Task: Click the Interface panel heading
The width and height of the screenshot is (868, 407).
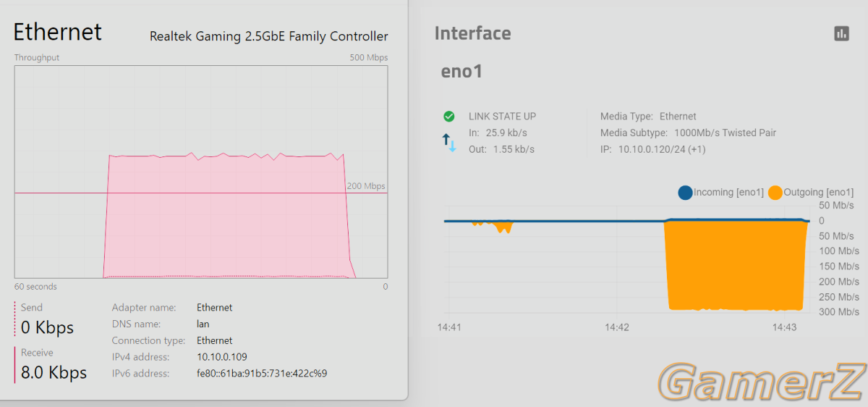Action: pyautogui.click(x=472, y=33)
